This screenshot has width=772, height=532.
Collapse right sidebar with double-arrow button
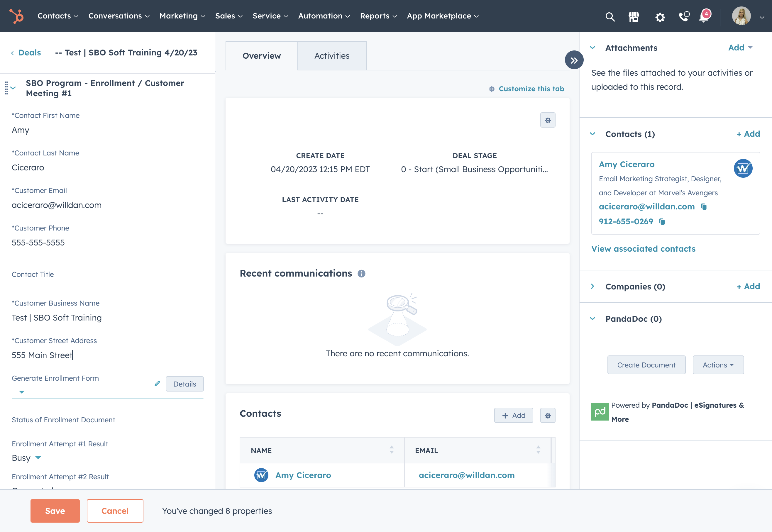point(574,60)
